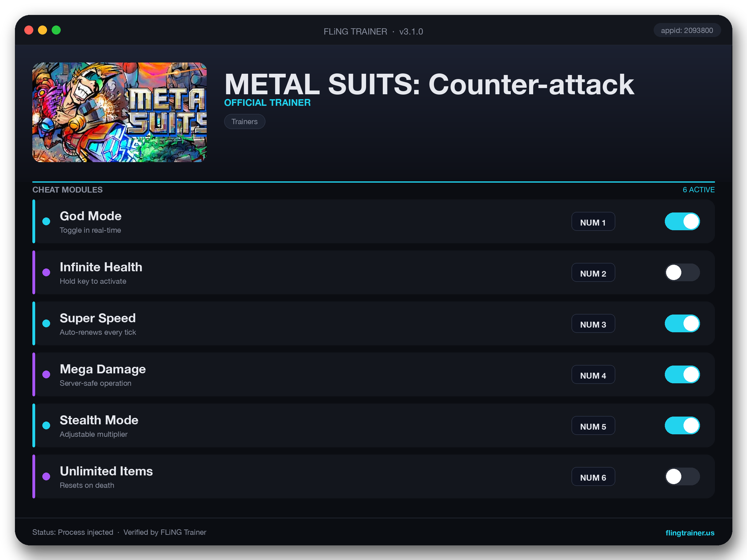Enable the Infinite Health toggle
The image size is (747, 560).
pos(682,273)
